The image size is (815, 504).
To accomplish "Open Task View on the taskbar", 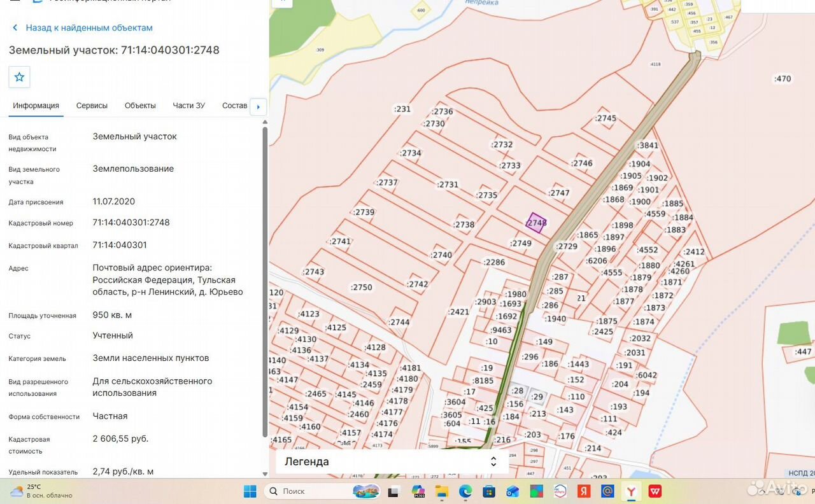I will point(394,491).
